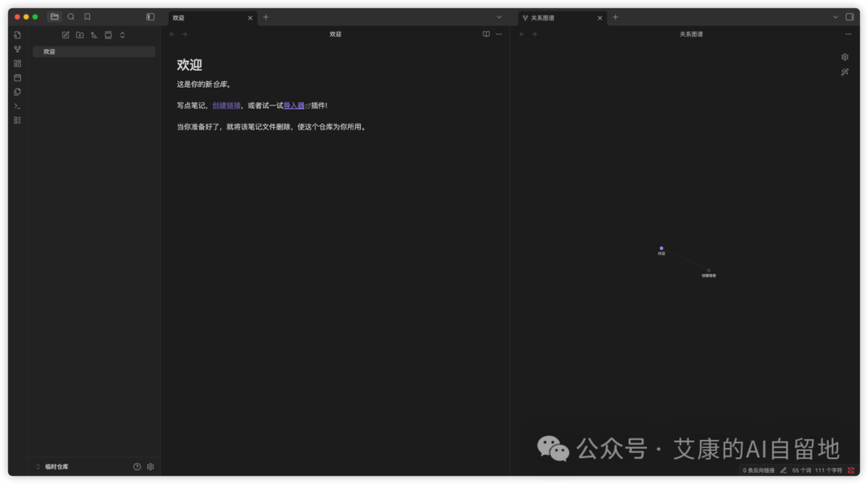Open tab list dropdown in left pane

499,17
